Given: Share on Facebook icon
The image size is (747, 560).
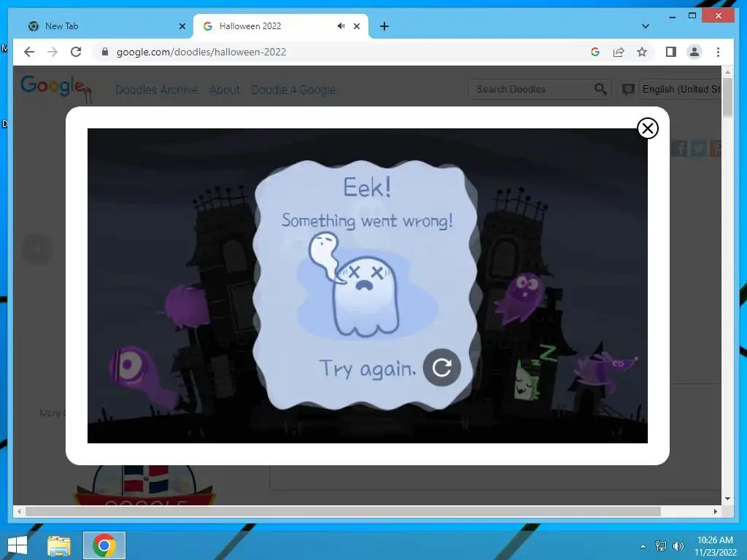Looking at the screenshot, I should (x=679, y=148).
